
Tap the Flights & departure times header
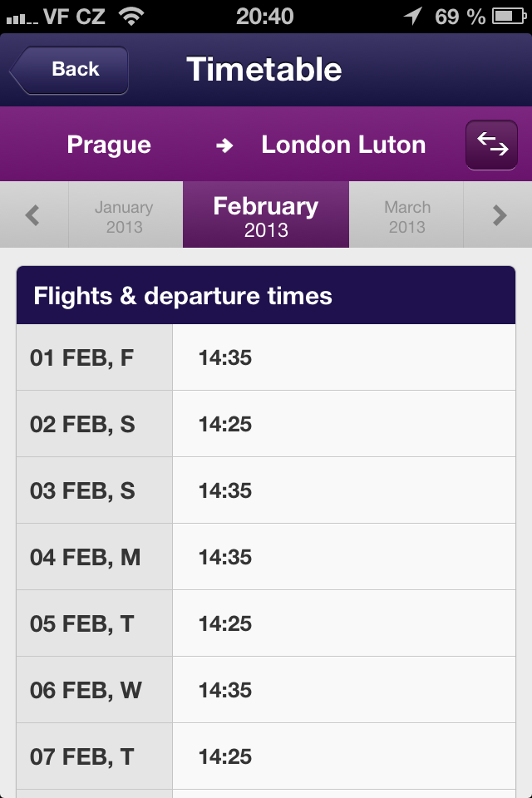point(266,295)
